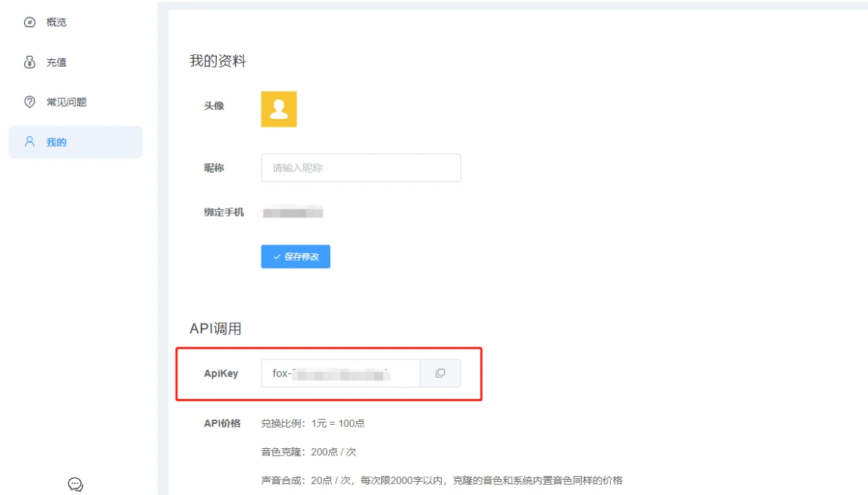Switch to the 我的 section
This screenshot has width=868, height=495.
[56, 142]
